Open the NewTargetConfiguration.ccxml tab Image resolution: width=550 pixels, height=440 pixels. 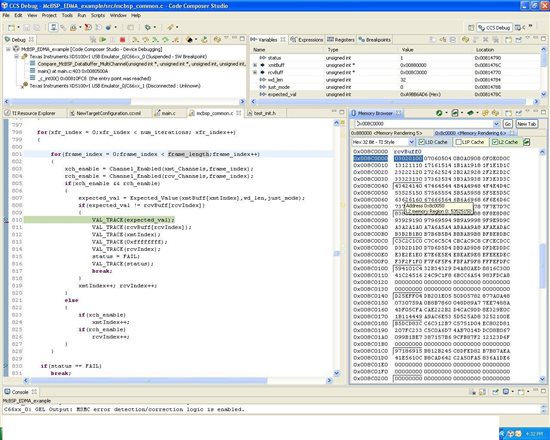109,113
